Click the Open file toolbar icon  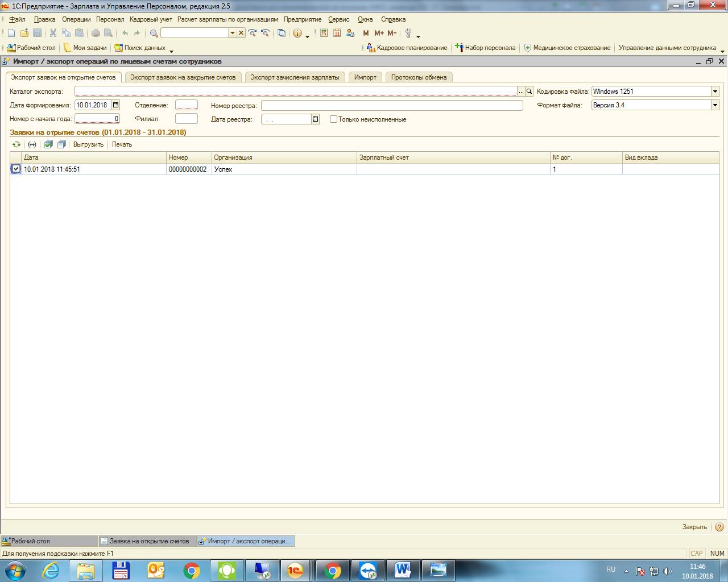(24, 33)
